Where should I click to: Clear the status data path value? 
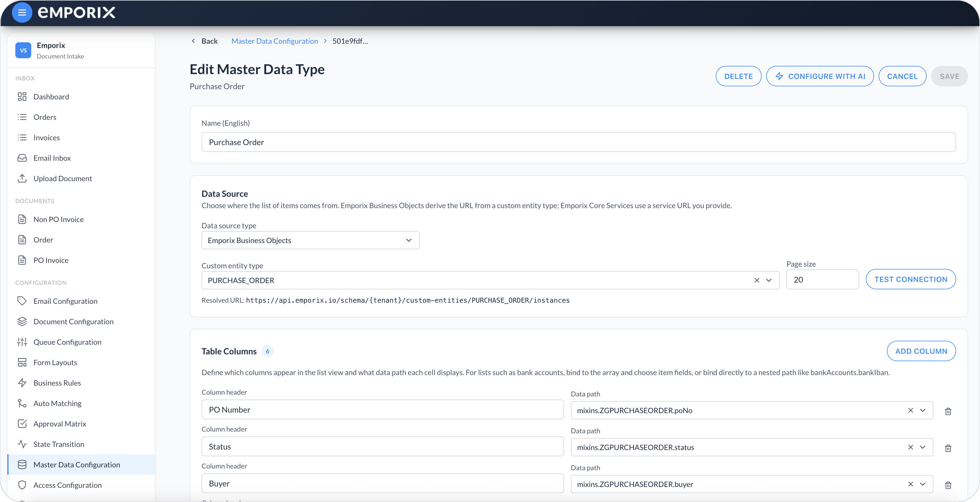910,447
